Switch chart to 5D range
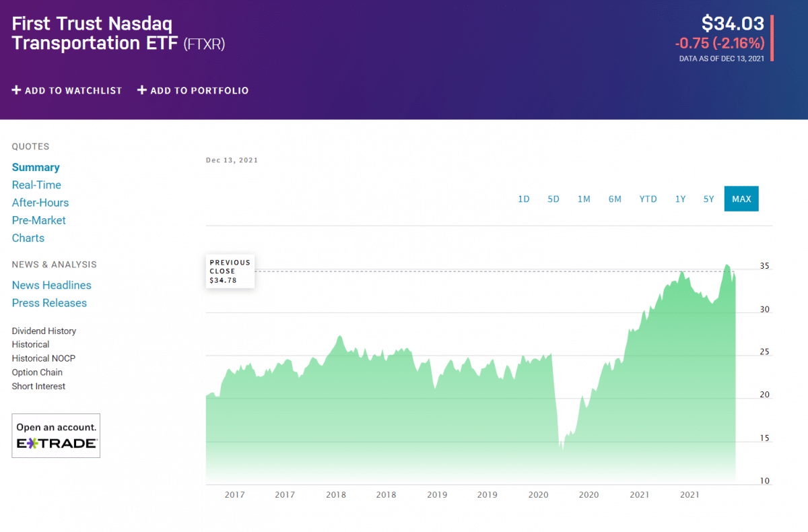 click(x=553, y=199)
